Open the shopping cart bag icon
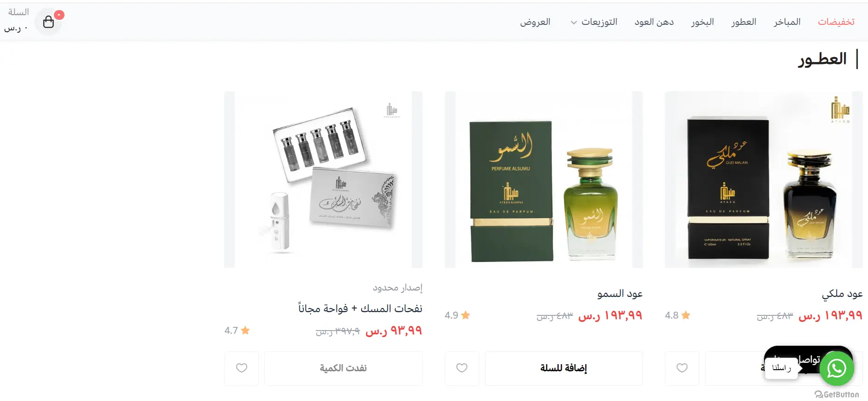 (x=48, y=22)
